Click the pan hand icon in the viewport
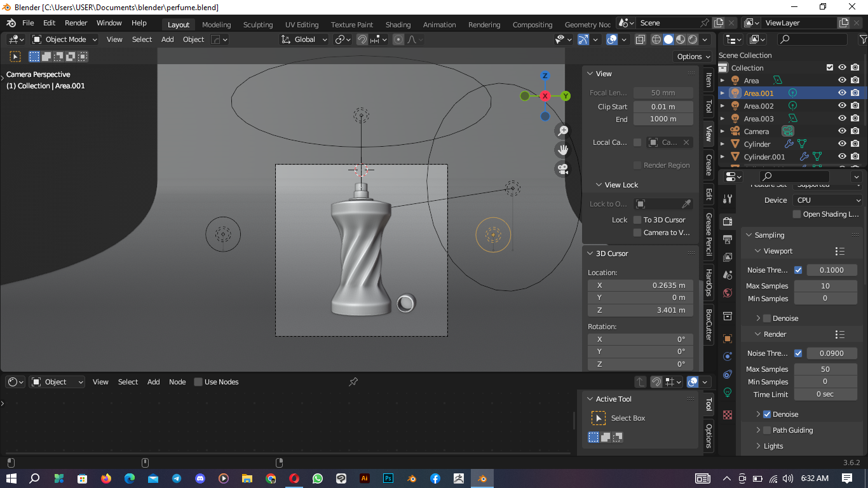Image resolution: width=868 pixels, height=488 pixels. 562,150
